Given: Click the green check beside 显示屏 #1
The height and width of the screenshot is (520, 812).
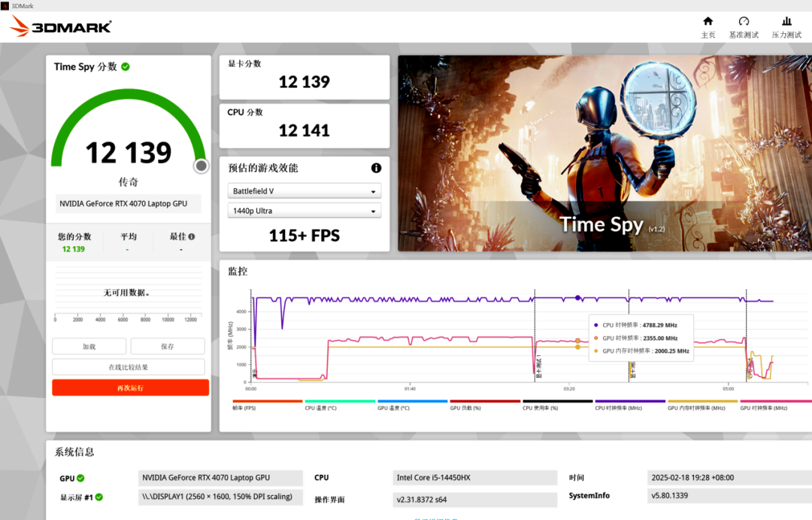Looking at the screenshot, I should pyautogui.click(x=99, y=497).
